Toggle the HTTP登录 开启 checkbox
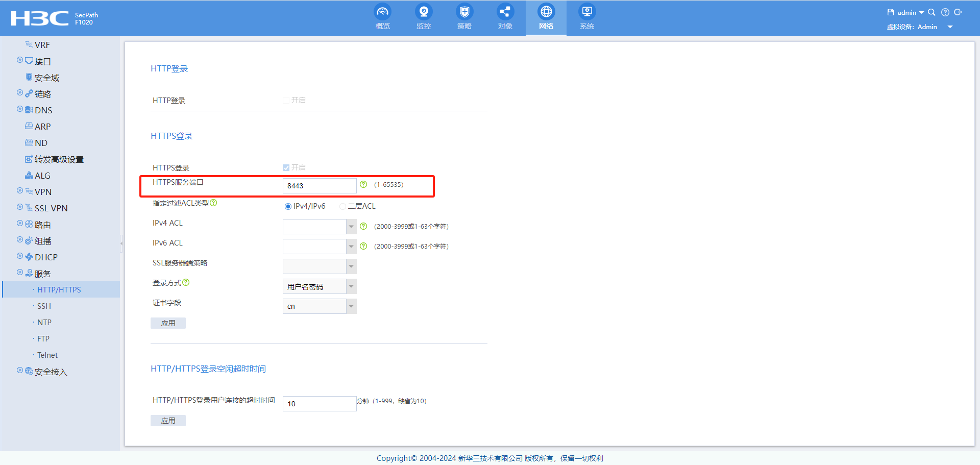Viewport: 980px width, 465px height. (x=286, y=100)
